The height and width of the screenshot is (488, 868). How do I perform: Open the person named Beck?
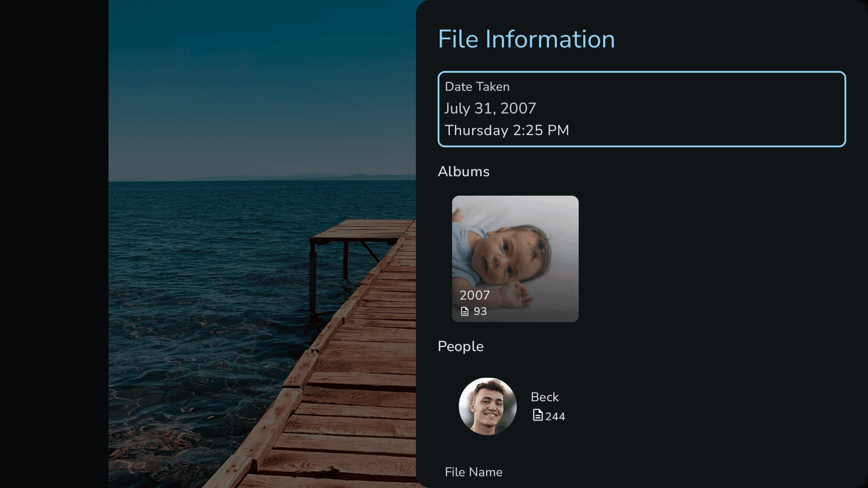(x=544, y=397)
